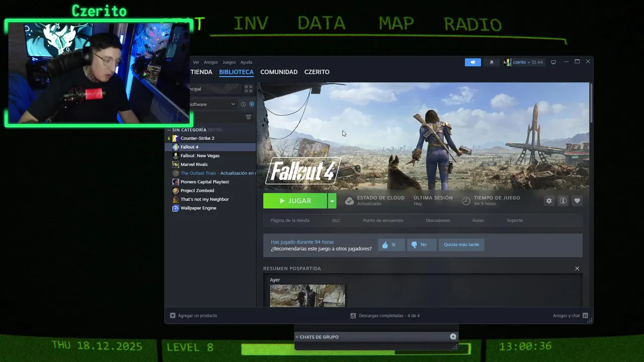
Task: Show recent activity clock icon in library
Action: click(x=243, y=104)
